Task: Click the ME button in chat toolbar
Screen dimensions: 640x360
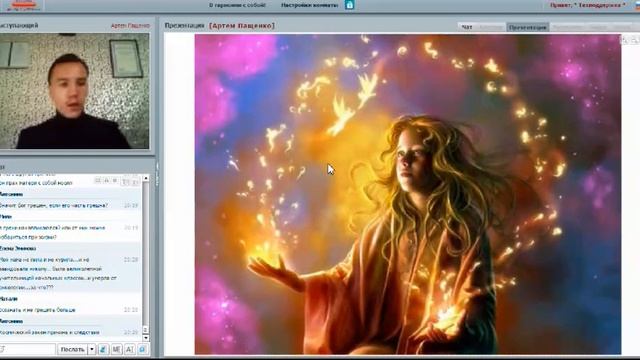Action: click(x=116, y=349)
